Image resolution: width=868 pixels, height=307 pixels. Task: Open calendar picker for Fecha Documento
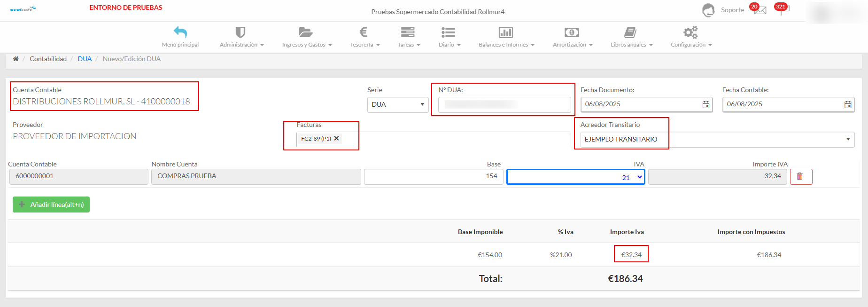pyautogui.click(x=705, y=104)
